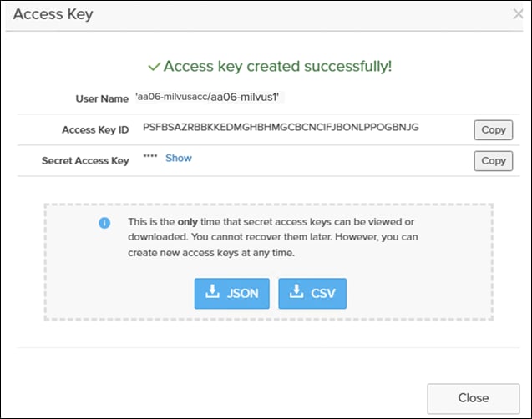This screenshot has width=532, height=419.
Task: Dismiss the Access Key dialog with the X icon
Action: click(x=518, y=14)
